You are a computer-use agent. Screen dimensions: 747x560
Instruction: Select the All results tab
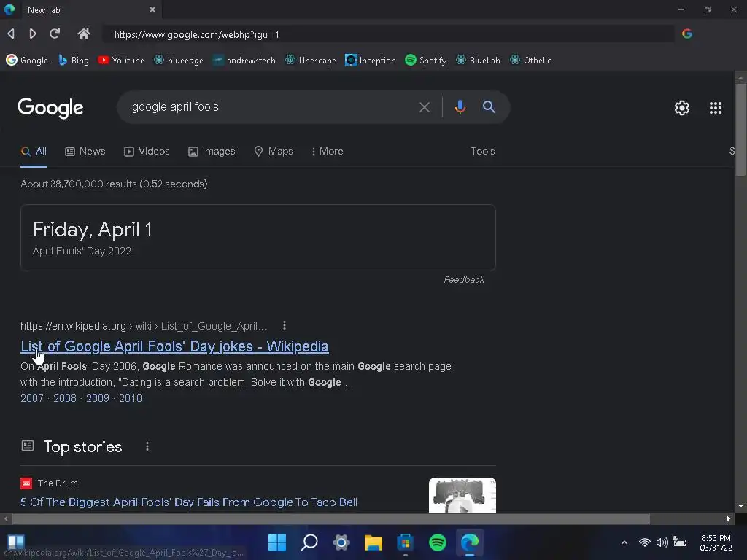[x=34, y=152]
